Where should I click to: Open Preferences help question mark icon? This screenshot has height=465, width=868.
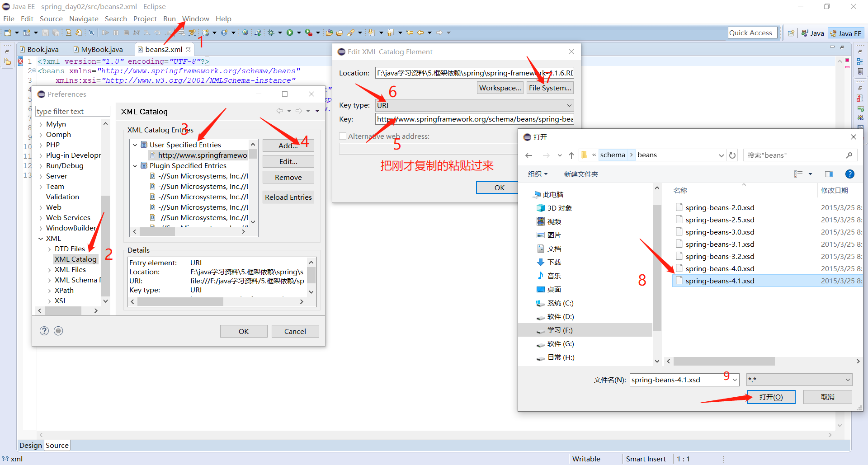pyautogui.click(x=44, y=330)
